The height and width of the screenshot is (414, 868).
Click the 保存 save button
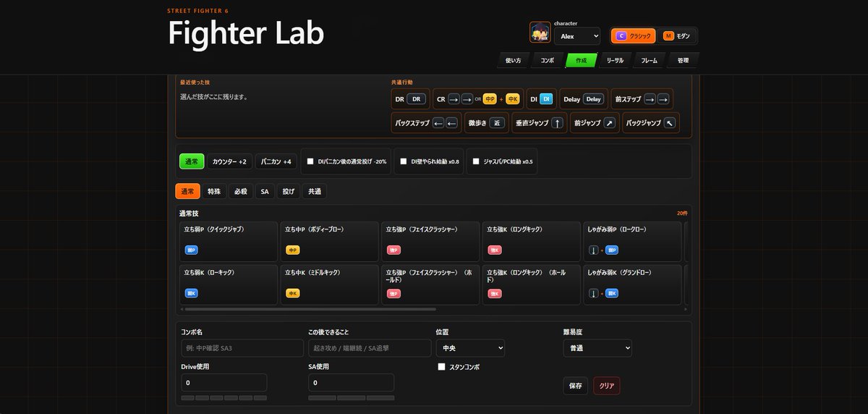tap(576, 386)
